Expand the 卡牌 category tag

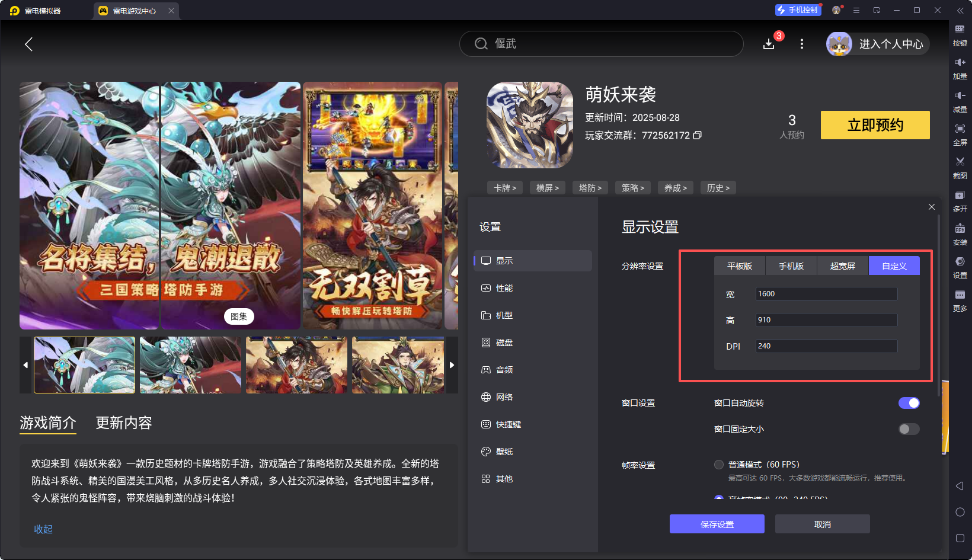(505, 188)
